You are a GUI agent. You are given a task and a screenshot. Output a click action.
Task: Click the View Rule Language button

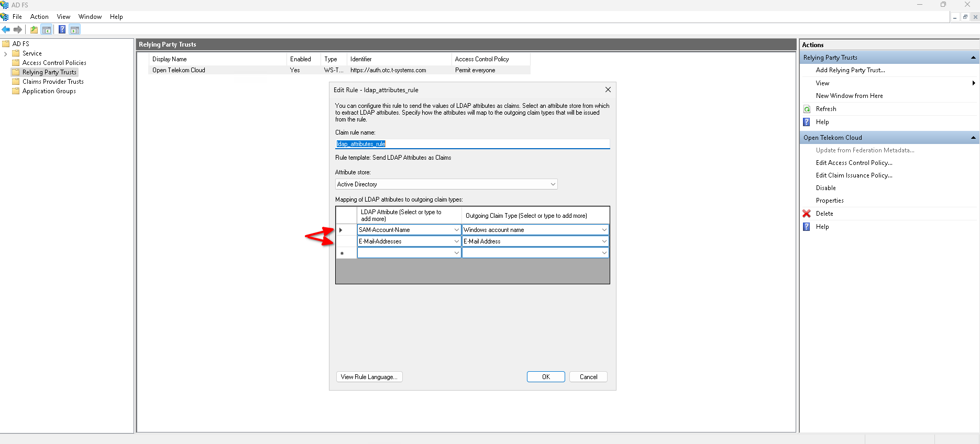pos(369,377)
